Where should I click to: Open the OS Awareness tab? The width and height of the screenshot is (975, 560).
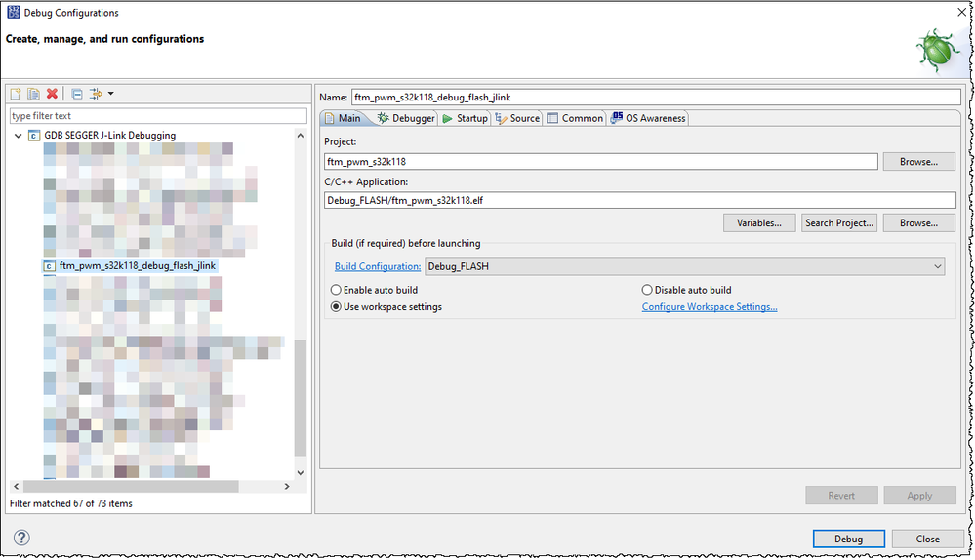coord(648,118)
